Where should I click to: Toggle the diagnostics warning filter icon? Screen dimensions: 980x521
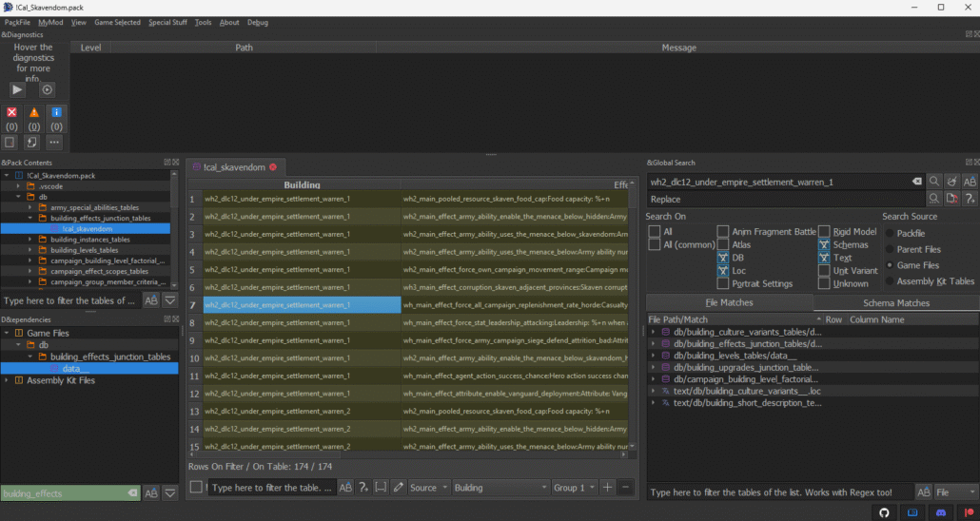click(x=34, y=112)
